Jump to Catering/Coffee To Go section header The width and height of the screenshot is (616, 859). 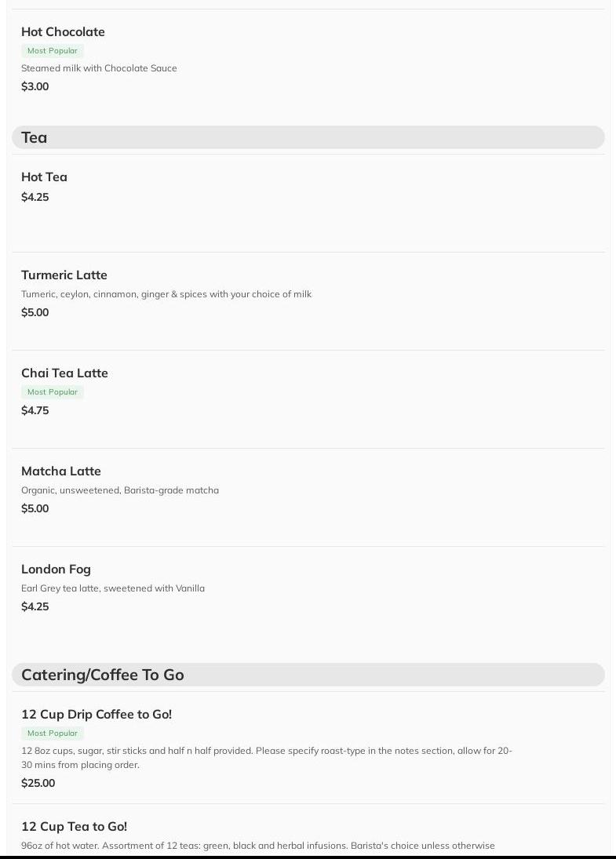point(102,675)
